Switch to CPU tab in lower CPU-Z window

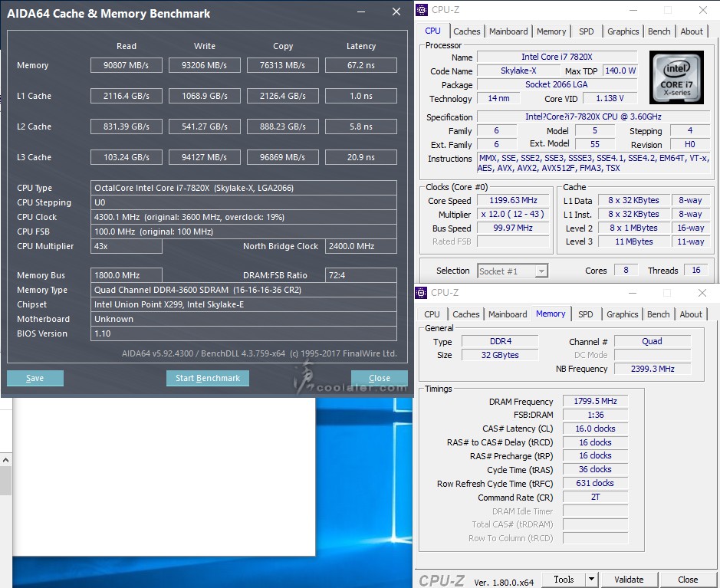click(432, 314)
